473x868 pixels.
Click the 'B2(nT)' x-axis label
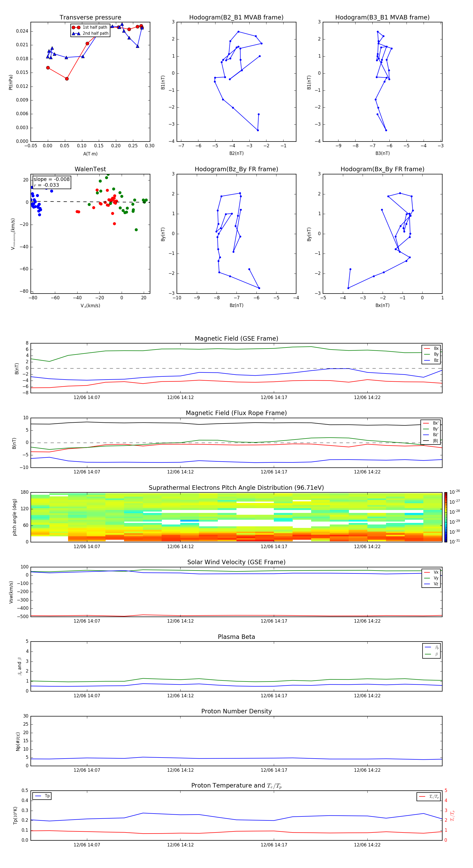(x=236, y=153)
